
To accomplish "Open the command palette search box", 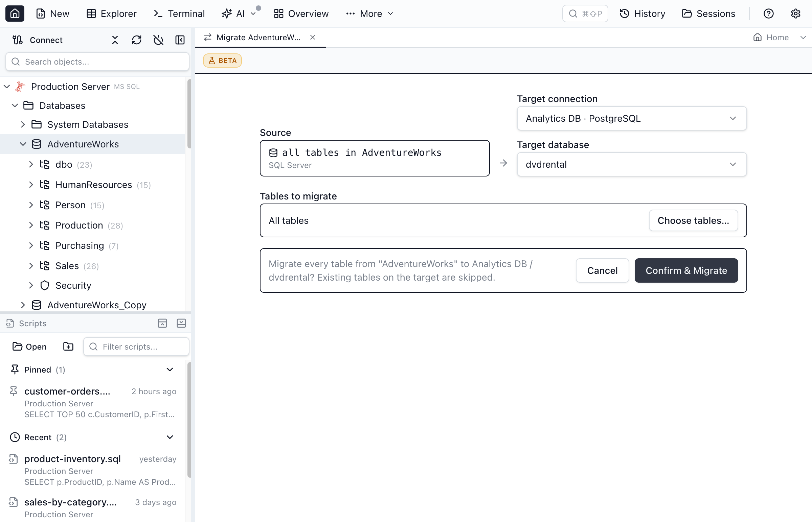I will (585, 14).
